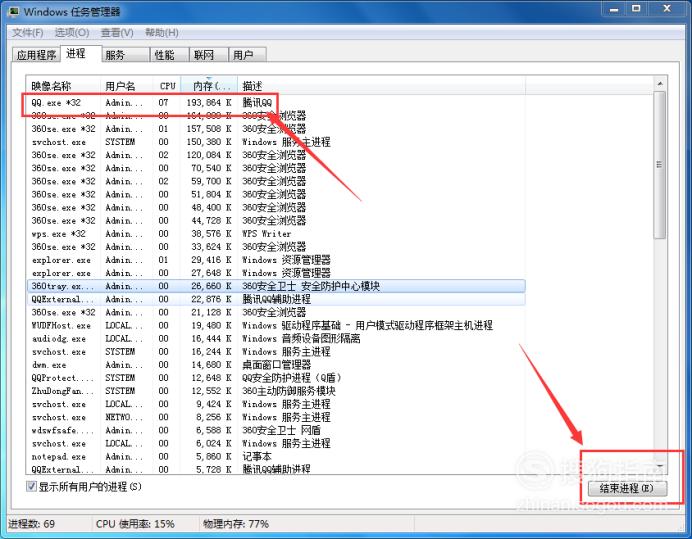
Task: Click the process list vertical scrollbar thumb
Action: pyautogui.click(x=660, y=165)
